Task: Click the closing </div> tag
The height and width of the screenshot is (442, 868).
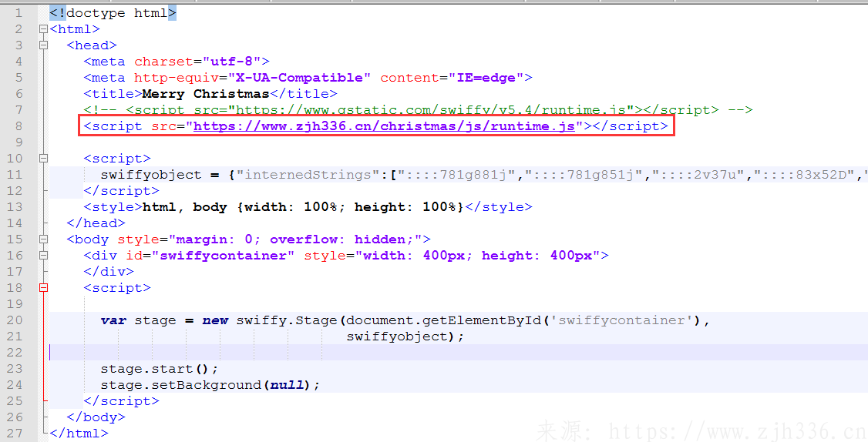Action: (109, 272)
